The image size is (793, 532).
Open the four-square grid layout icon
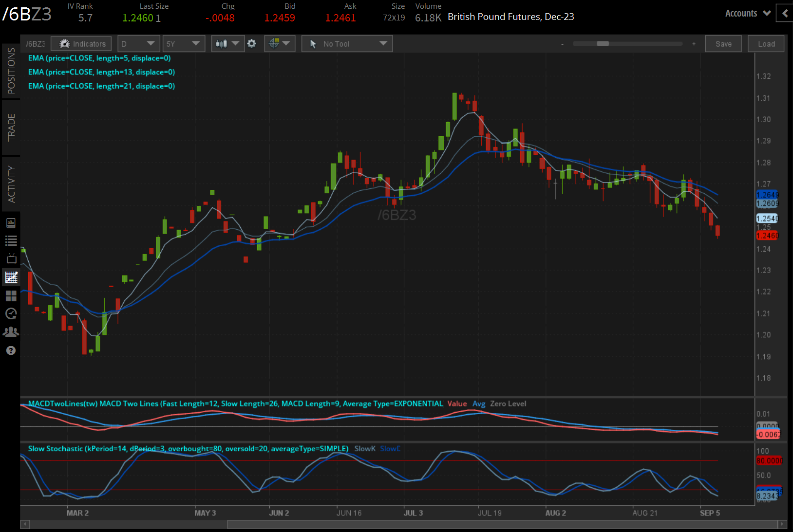[x=11, y=296]
